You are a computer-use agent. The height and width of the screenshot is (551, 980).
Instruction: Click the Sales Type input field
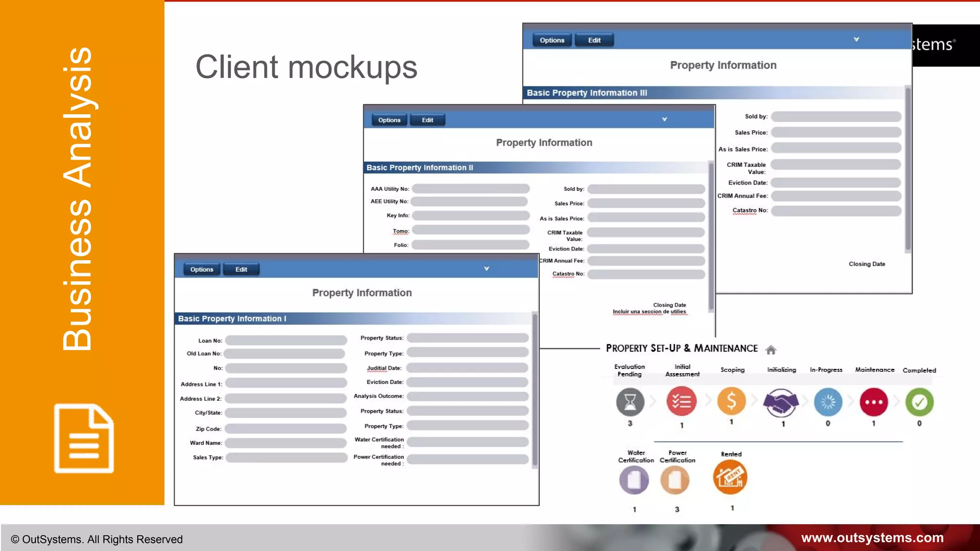(286, 457)
